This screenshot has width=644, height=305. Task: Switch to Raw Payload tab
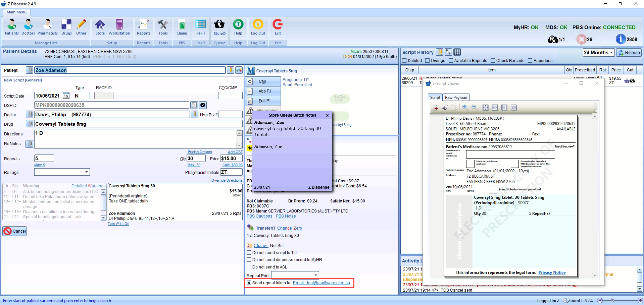pyautogui.click(x=456, y=98)
